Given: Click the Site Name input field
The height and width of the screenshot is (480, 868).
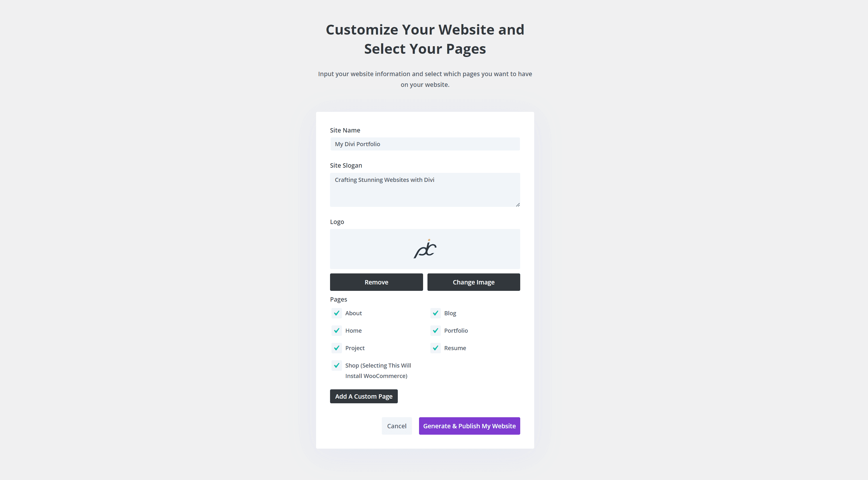Looking at the screenshot, I should (425, 144).
